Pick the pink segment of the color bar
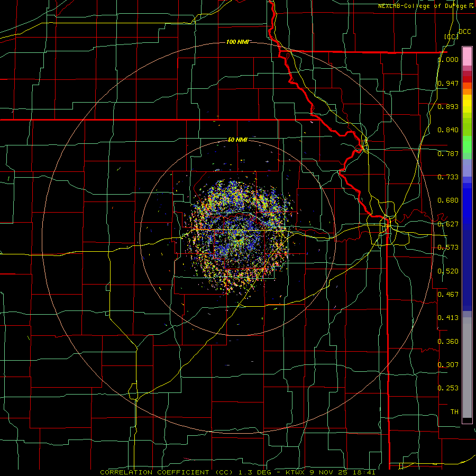The width and height of the screenshot is (476, 476). tap(467, 56)
